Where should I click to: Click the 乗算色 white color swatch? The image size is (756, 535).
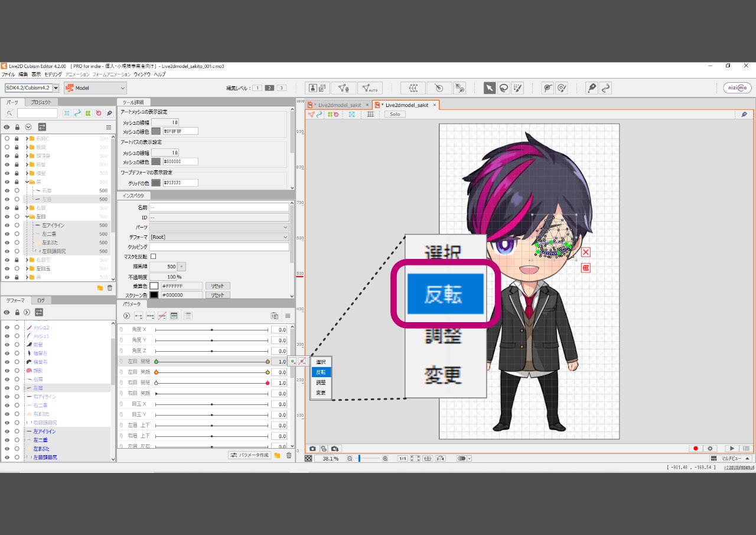pos(154,286)
